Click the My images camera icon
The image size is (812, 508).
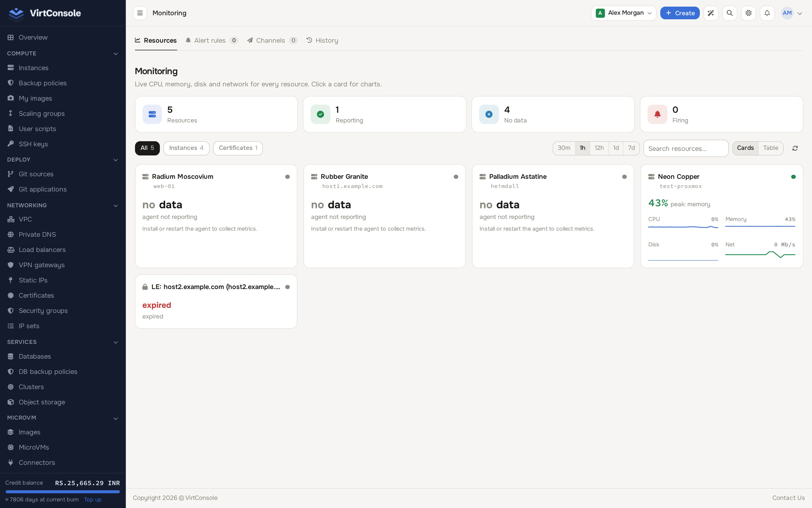(11, 98)
